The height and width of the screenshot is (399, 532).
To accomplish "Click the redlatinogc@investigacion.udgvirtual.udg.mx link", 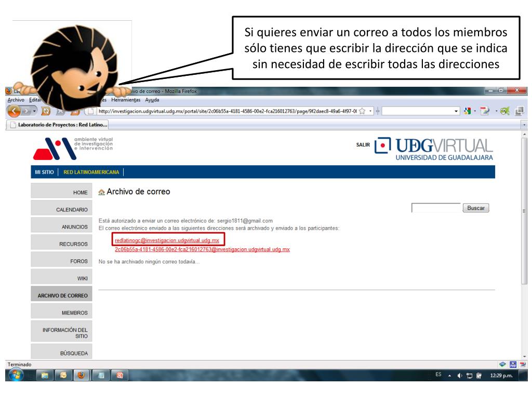I will [x=167, y=240].
